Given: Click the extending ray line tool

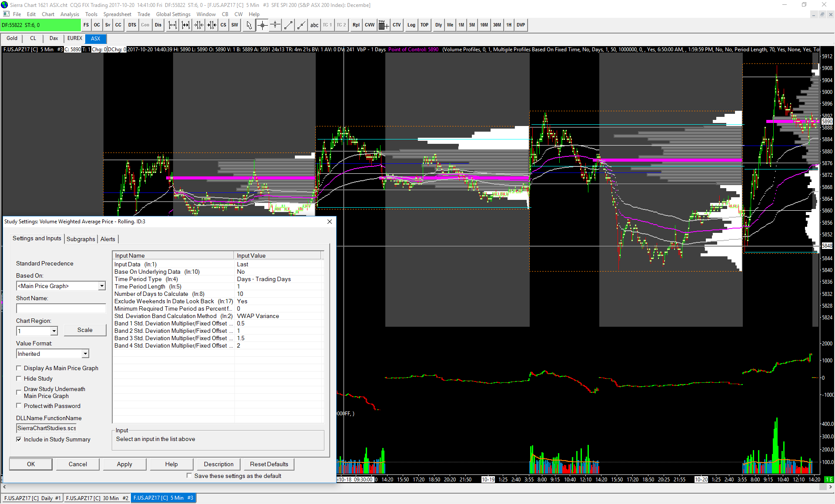Looking at the screenshot, I should [x=301, y=25].
